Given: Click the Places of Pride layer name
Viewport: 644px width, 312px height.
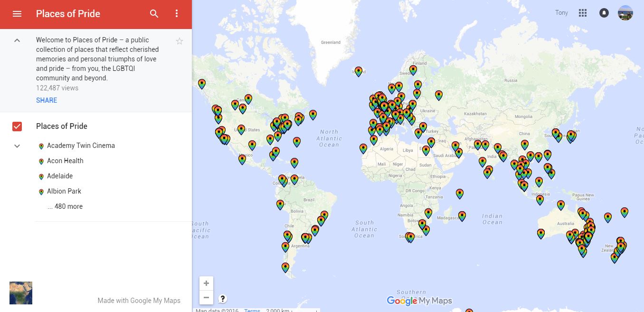Looking at the screenshot, I should click(62, 126).
